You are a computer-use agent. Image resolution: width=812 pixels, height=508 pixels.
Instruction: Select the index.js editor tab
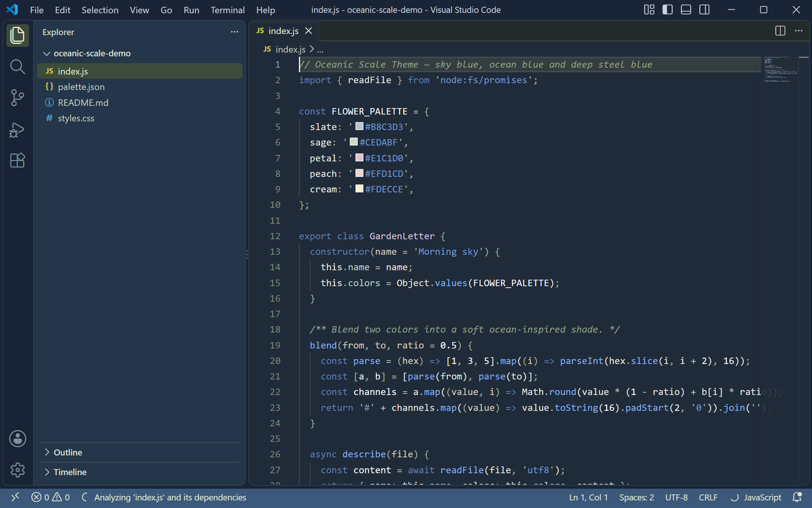284,31
